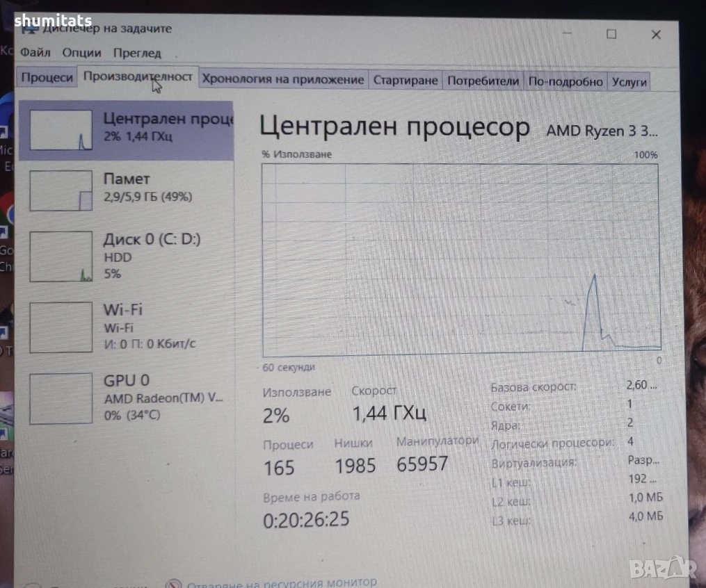
Task: Open the Файл menu
Action: (x=35, y=53)
